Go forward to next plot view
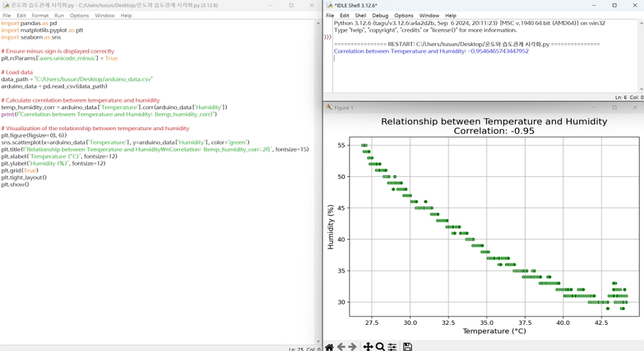 point(352,347)
